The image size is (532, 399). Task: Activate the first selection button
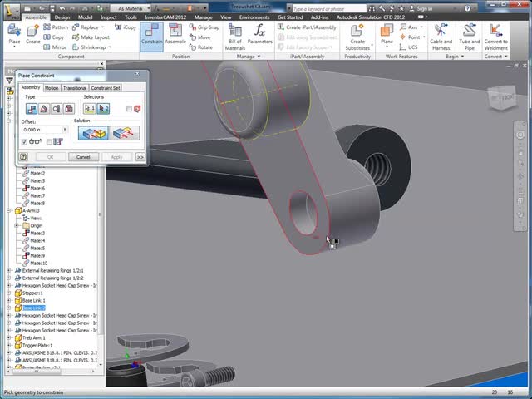point(90,109)
